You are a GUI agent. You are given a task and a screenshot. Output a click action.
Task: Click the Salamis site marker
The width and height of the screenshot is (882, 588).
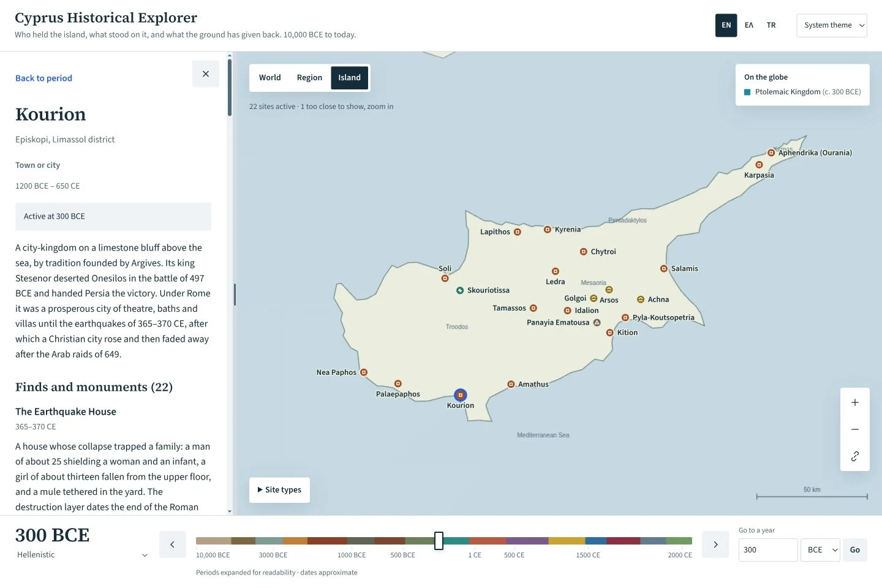coord(663,269)
